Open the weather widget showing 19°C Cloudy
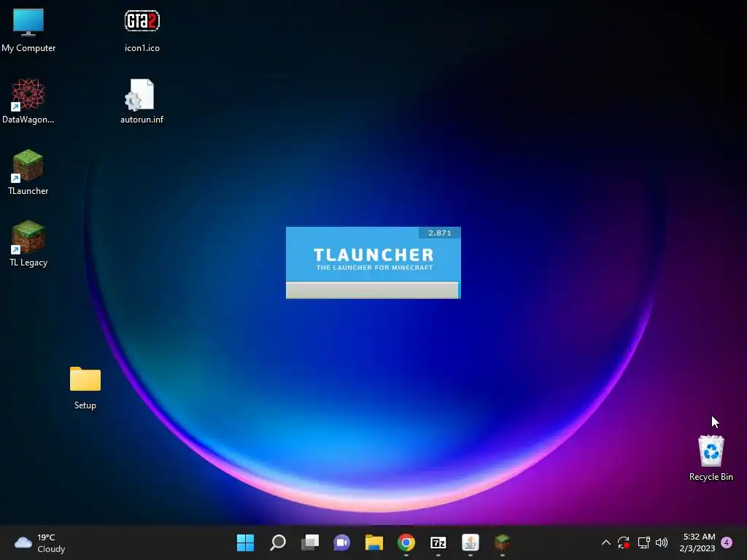 40,542
